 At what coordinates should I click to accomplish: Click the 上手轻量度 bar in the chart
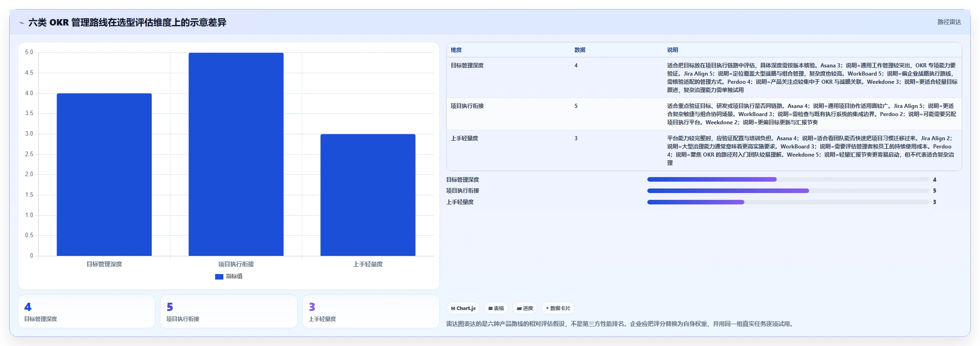coord(368,195)
